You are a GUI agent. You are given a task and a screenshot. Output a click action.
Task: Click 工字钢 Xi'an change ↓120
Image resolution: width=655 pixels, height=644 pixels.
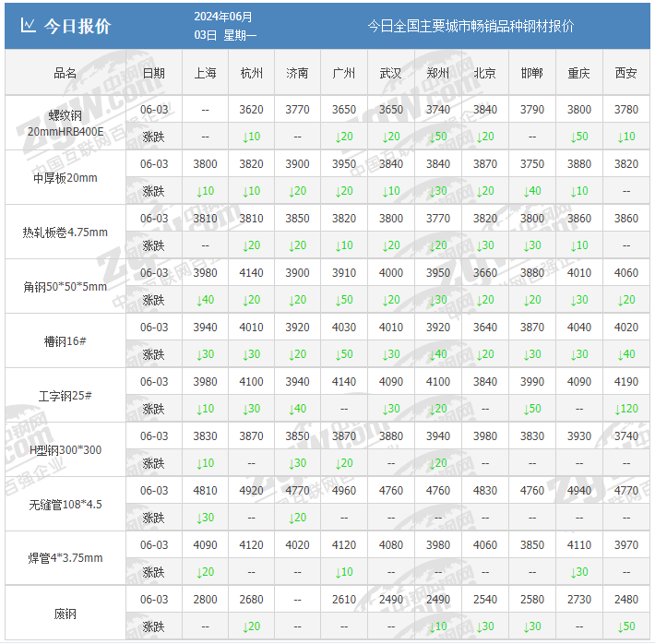626,409
